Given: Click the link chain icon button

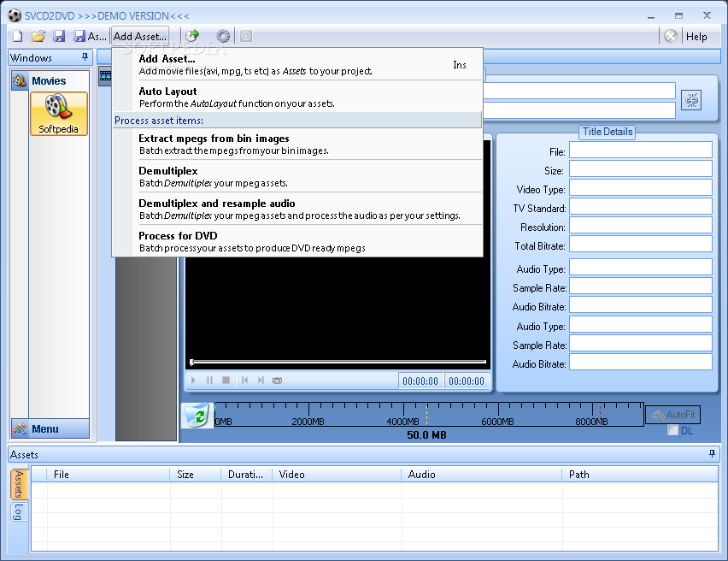Looking at the screenshot, I should pos(691,100).
